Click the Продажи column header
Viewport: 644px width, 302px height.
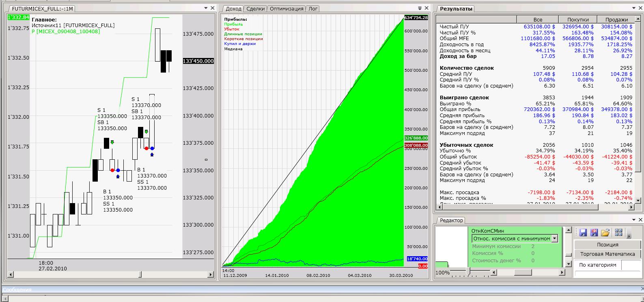[616, 19]
